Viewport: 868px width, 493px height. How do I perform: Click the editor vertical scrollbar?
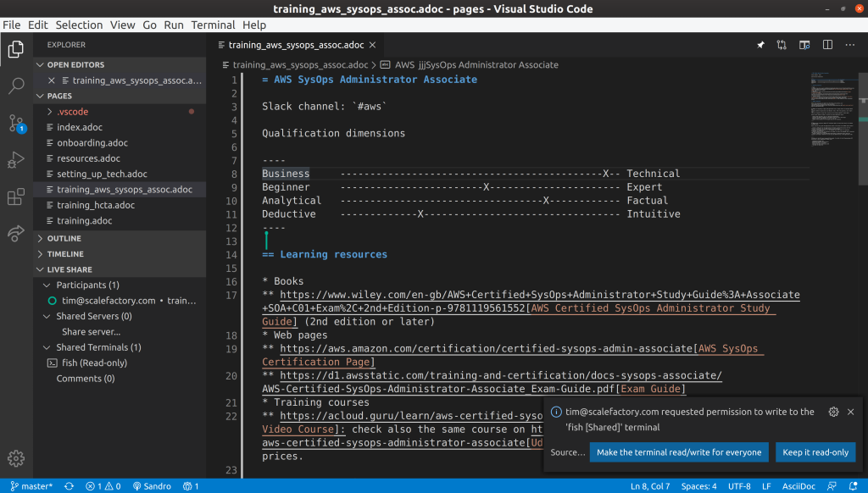pos(863,129)
